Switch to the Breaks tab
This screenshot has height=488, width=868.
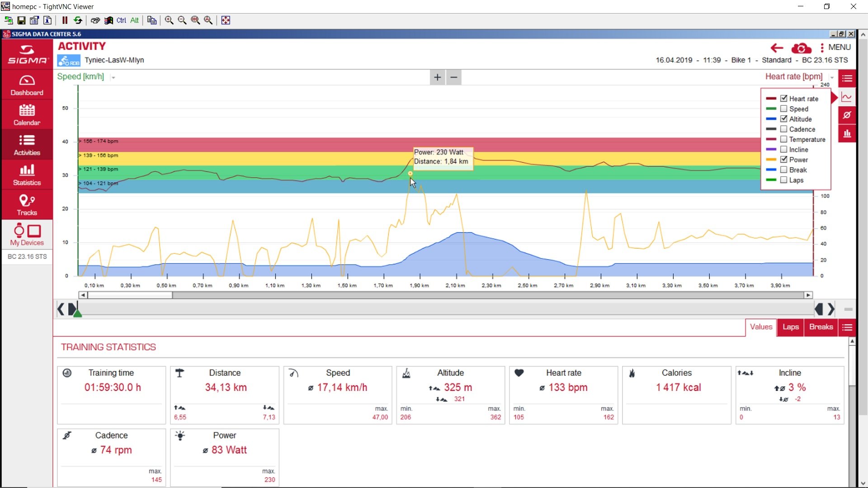click(x=821, y=327)
